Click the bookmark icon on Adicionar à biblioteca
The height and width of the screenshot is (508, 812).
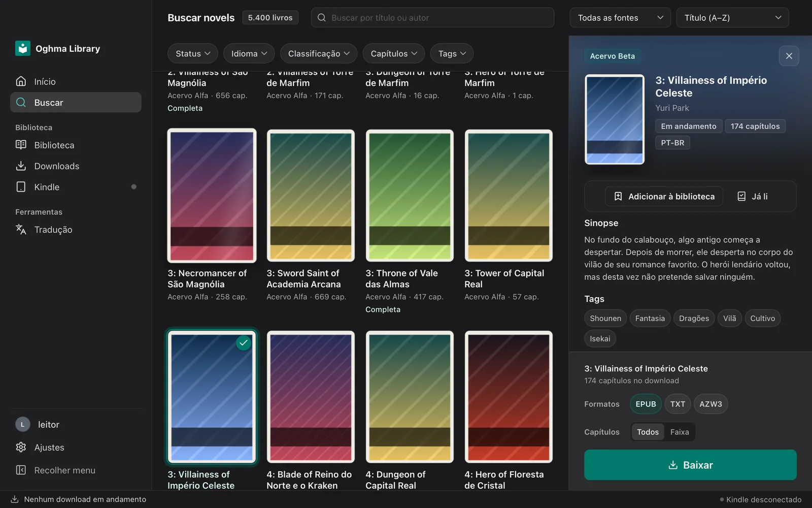click(618, 196)
